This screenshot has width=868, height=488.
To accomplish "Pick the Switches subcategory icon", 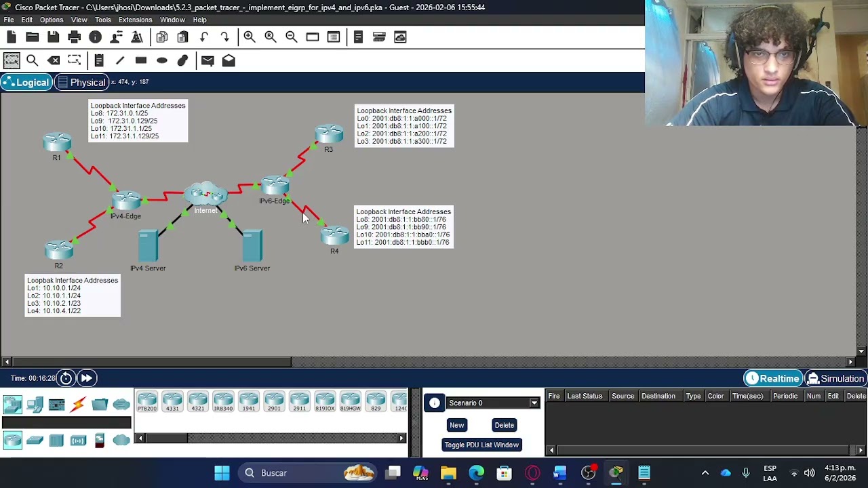I will pyautogui.click(x=35, y=441).
